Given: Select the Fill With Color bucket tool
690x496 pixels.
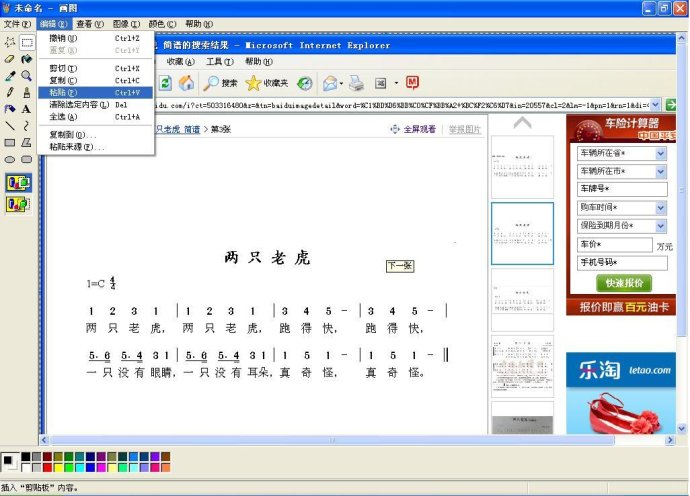Looking at the screenshot, I should [x=27, y=59].
